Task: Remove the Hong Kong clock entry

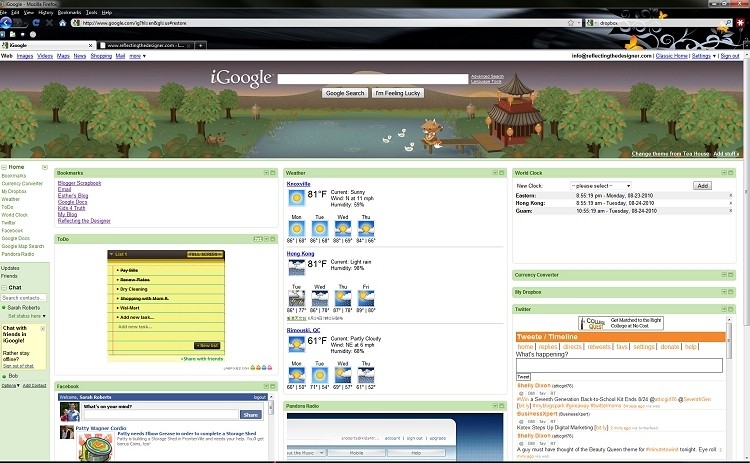Action: coord(730,203)
